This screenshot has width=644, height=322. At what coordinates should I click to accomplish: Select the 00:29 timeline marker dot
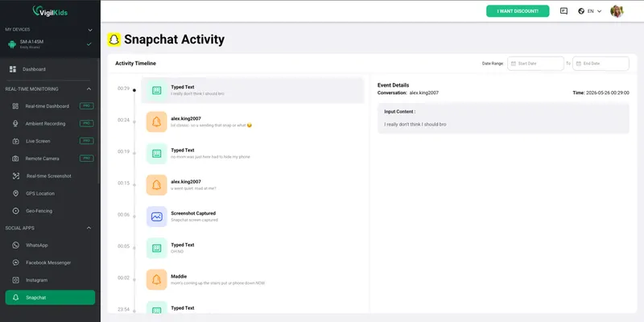[134, 90]
